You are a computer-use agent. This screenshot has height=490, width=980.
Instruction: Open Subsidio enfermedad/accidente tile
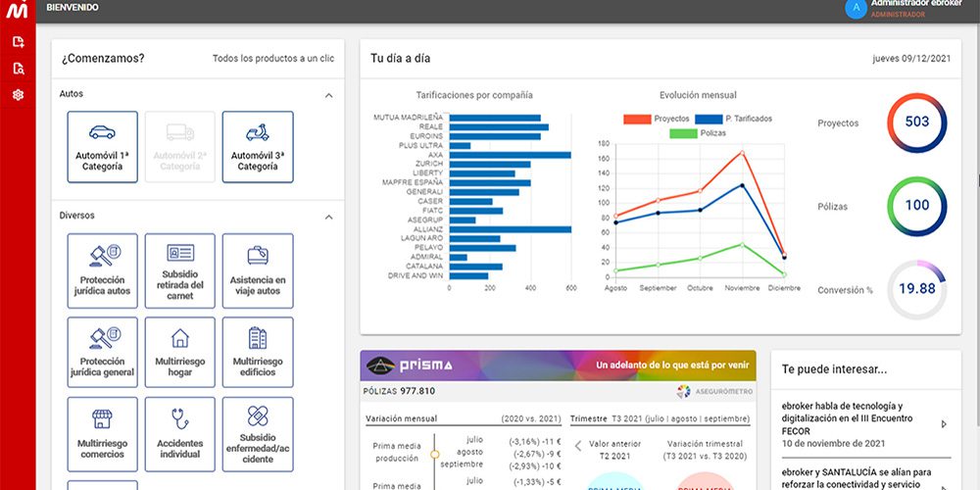(258, 434)
